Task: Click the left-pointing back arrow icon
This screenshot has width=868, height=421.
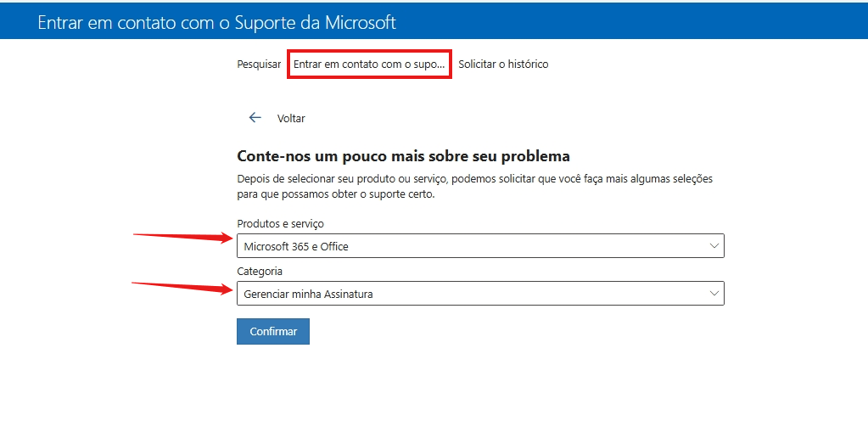Action: point(255,117)
